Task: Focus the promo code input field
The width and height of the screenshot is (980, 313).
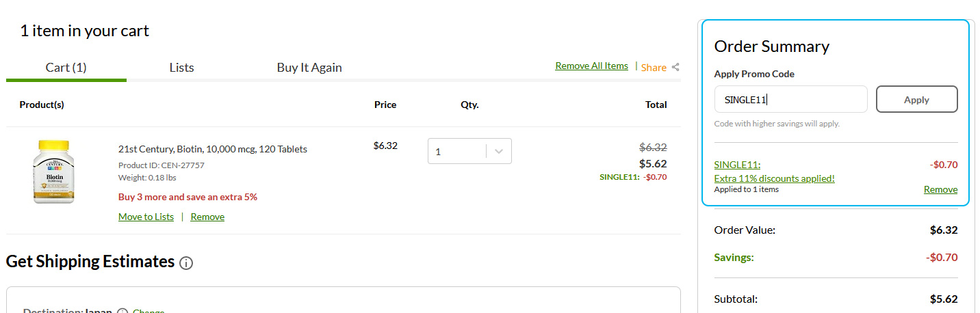Action: (x=790, y=99)
